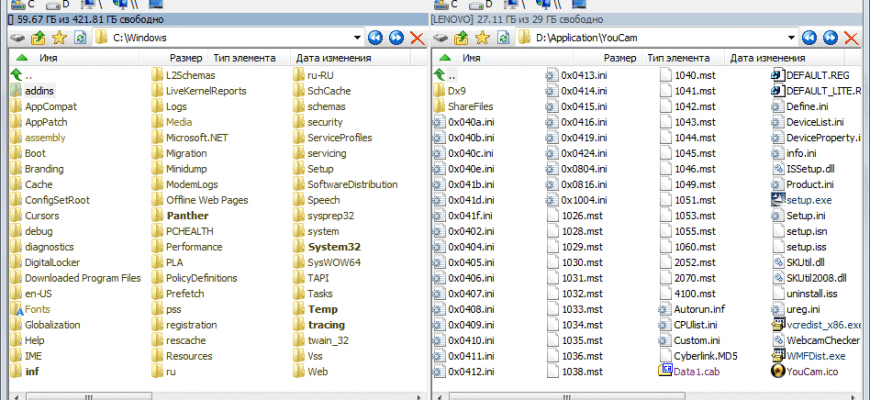Open favorites star in right pane
Viewport: 870px width, 400px height.
click(x=482, y=38)
